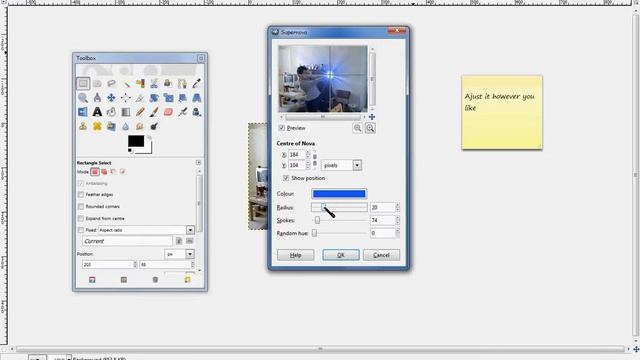Screen dimensions: 640x360
Task: Select the Smudge tool
Action: click(140, 126)
